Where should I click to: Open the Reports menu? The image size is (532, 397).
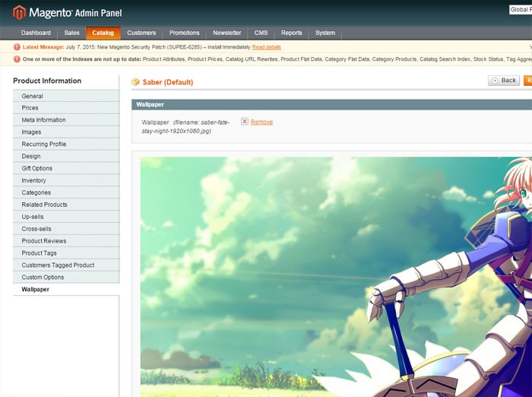pos(291,33)
